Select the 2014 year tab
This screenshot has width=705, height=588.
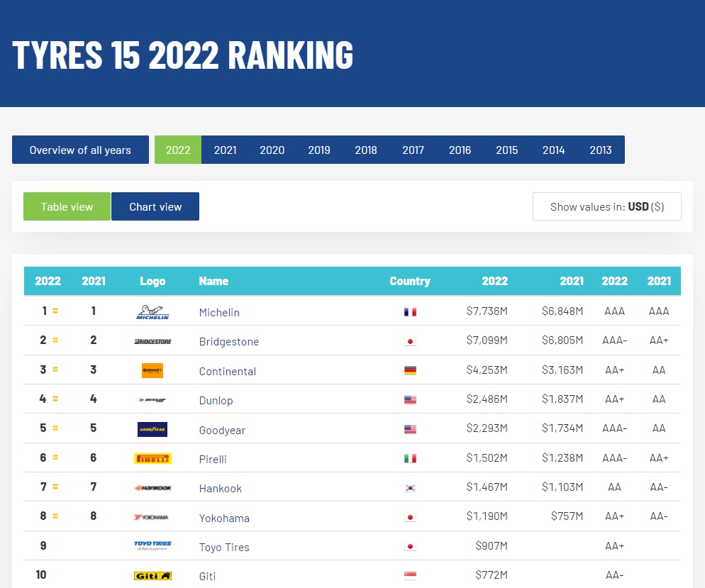pos(553,150)
